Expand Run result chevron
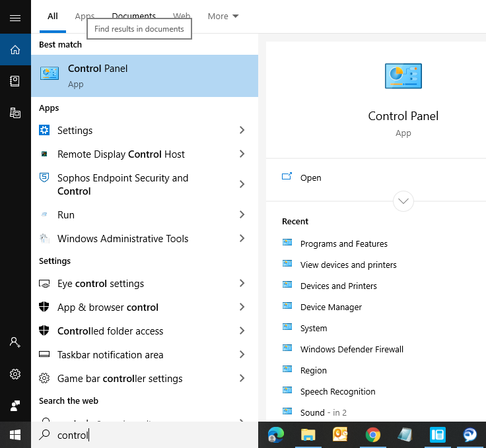Image resolution: width=486 pixels, height=448 pixels. (x=242, y=214)
